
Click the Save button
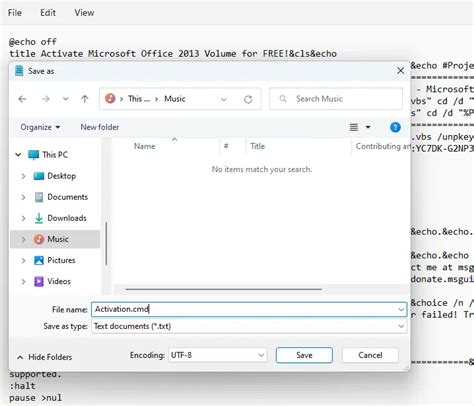click(x=304, y=355)
